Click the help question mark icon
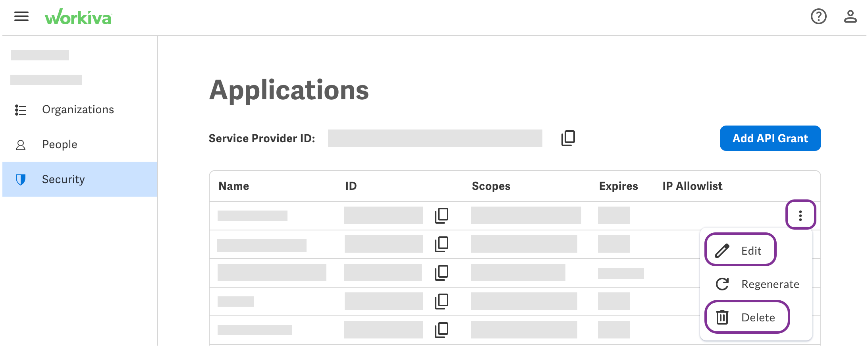The image size is (868, 348). point(818,17)
